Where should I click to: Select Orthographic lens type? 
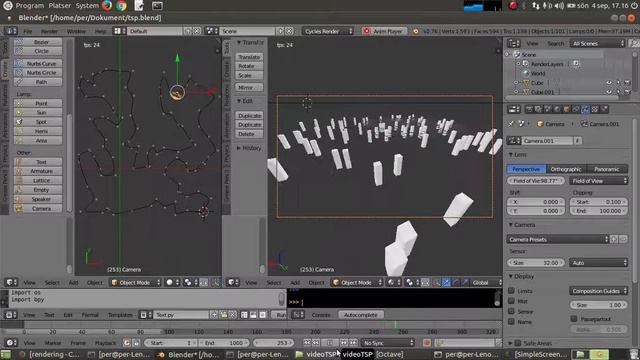(566, 169)
